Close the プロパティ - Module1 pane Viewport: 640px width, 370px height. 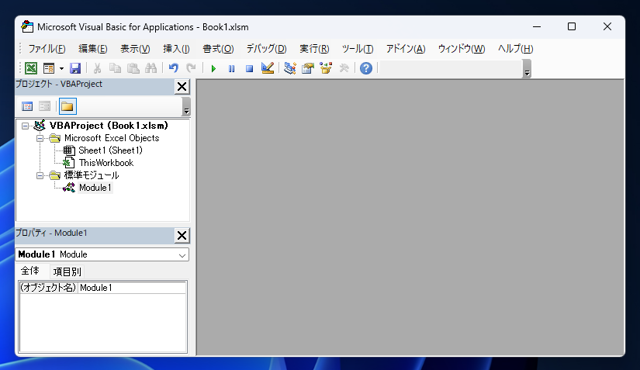pos(182,235)
